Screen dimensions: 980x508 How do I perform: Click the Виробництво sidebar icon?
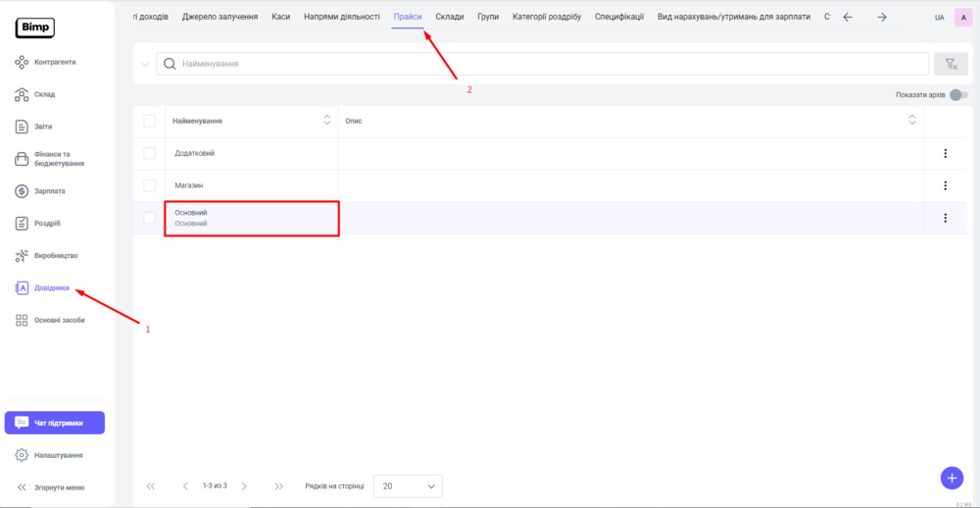[x=22, y=256]
